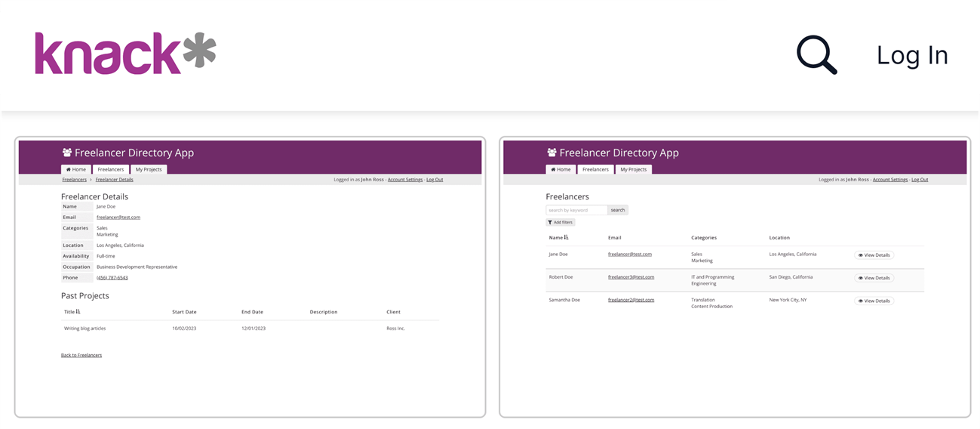980x429 pixels.
Task: Click freelancer@test.com in Freelancer Details
Action: click(x=118, y=218)
